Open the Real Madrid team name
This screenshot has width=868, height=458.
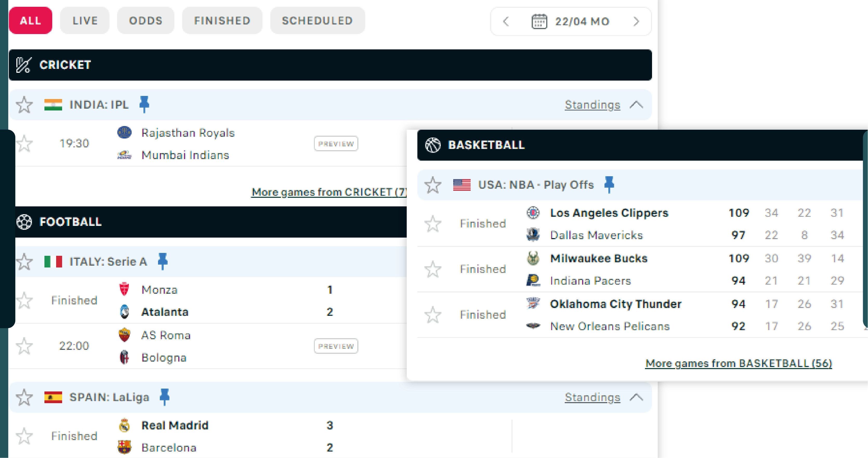point(175,425)
